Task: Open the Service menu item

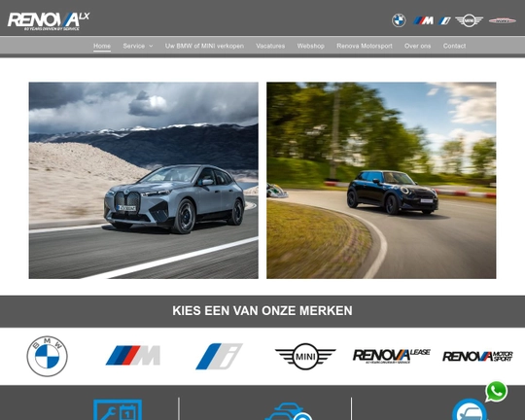Action: pos(134,46)
